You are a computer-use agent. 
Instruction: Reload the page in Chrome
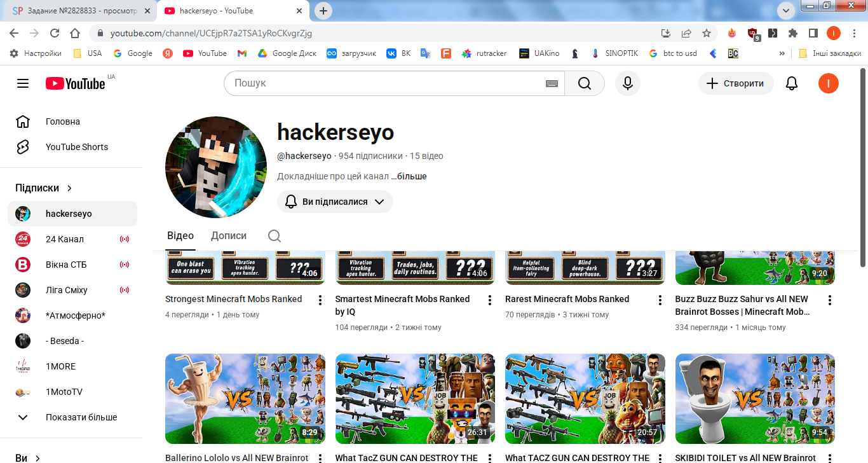(x=55, y=33)
